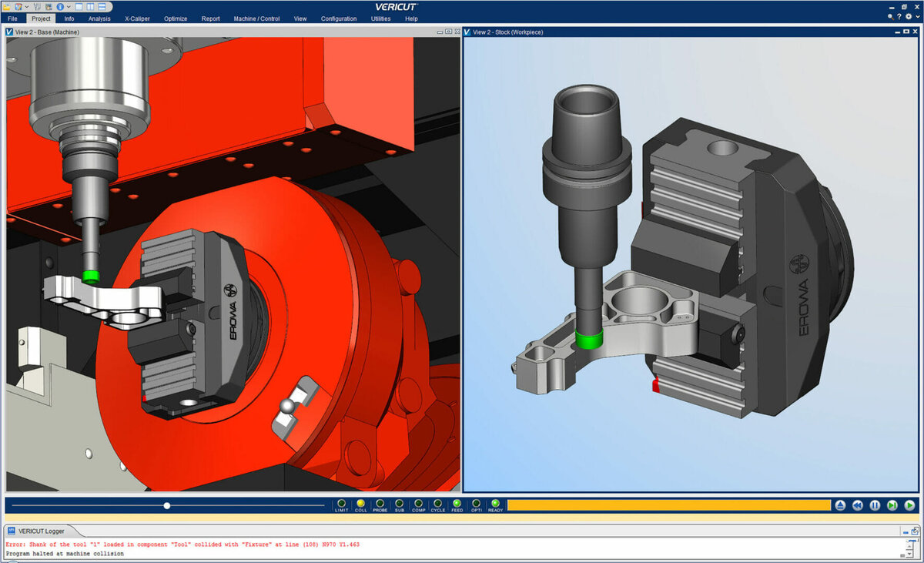
Task: Toggle the PROBE indicator light
Action: coord(380,504)
